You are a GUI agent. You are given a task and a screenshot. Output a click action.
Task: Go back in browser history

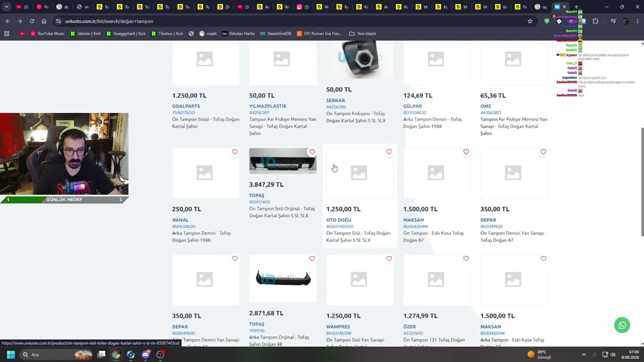pyautogui.click(x=8, y=21)
